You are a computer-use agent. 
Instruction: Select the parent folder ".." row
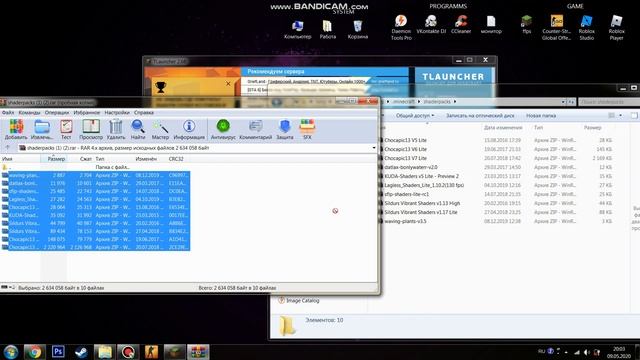(x=95, y=167)
